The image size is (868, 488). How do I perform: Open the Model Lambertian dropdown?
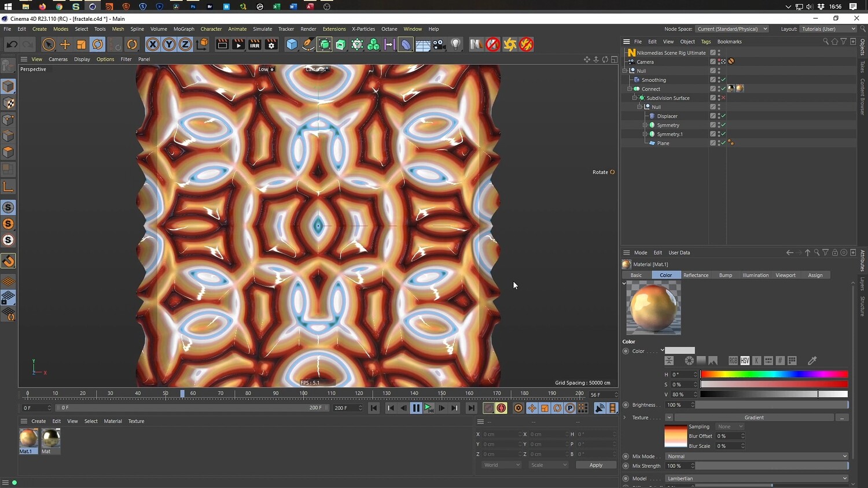point(757,479)
